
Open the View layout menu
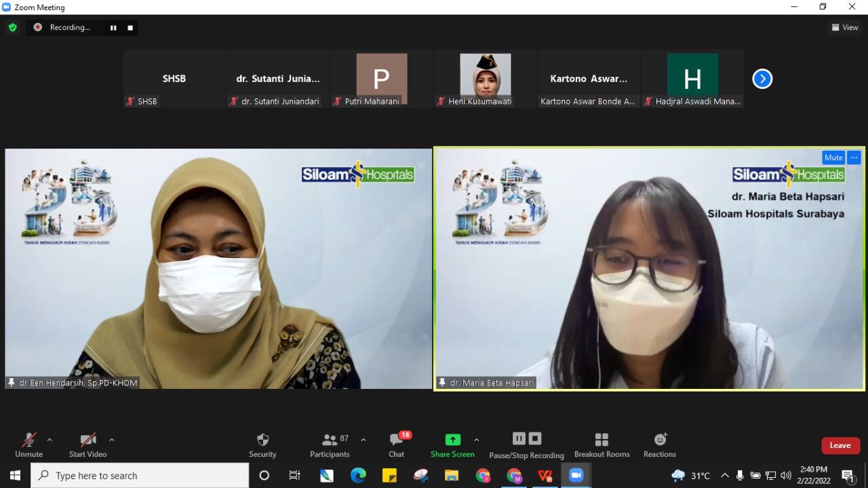[x=845, y=27]
